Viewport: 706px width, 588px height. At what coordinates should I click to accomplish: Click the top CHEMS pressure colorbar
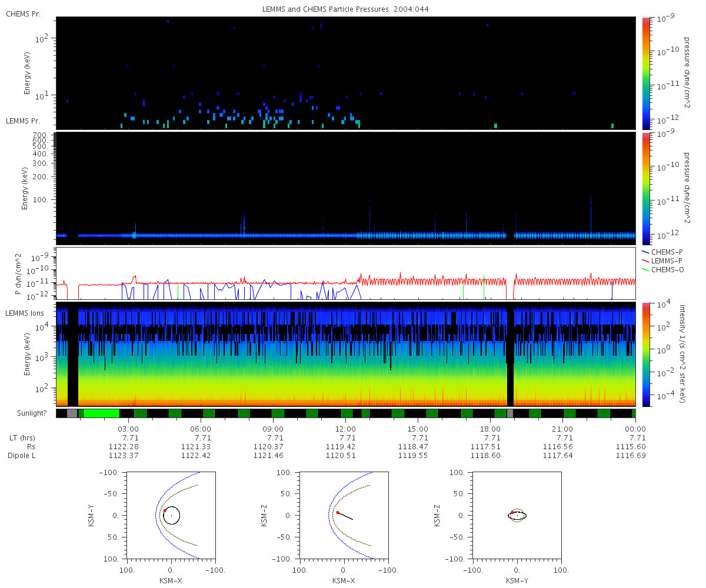(x=645, y=72)
